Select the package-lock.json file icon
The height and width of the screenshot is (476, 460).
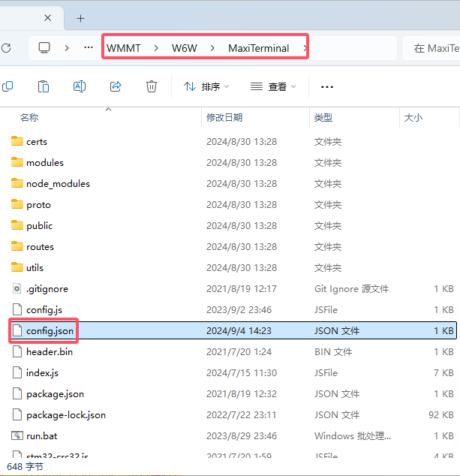tap(17, 414)
